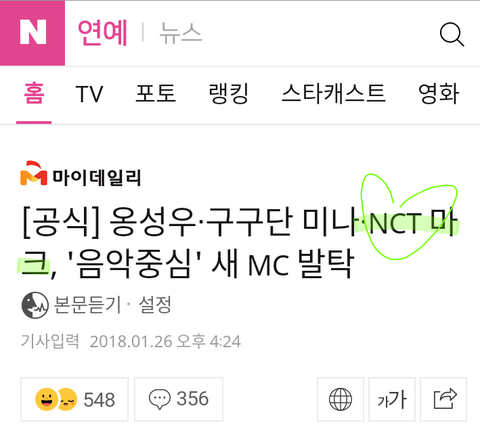Select the 홈 tab
The height and width of the screenshot is (442, 480).
coord(34,94)
